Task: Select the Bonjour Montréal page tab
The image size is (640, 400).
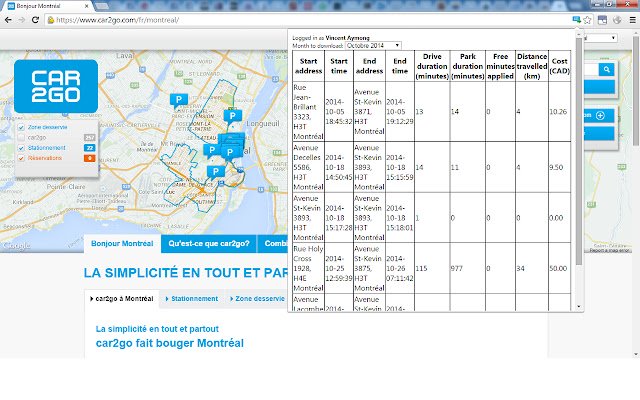Action: (x=122, y=244)
